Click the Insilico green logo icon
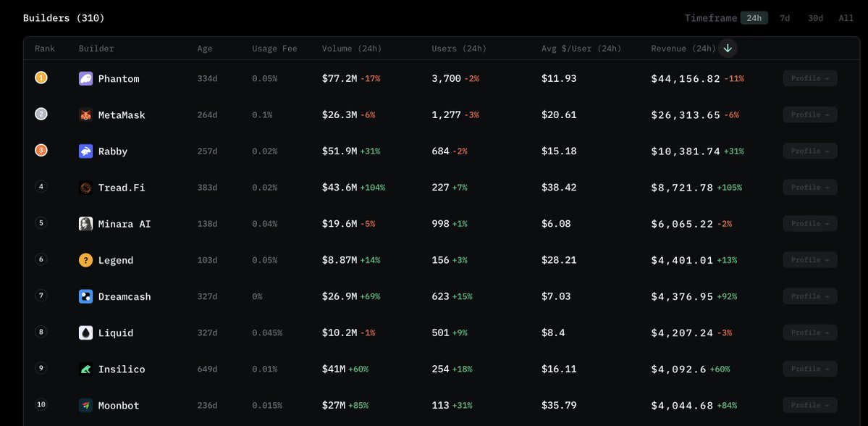 86,369
